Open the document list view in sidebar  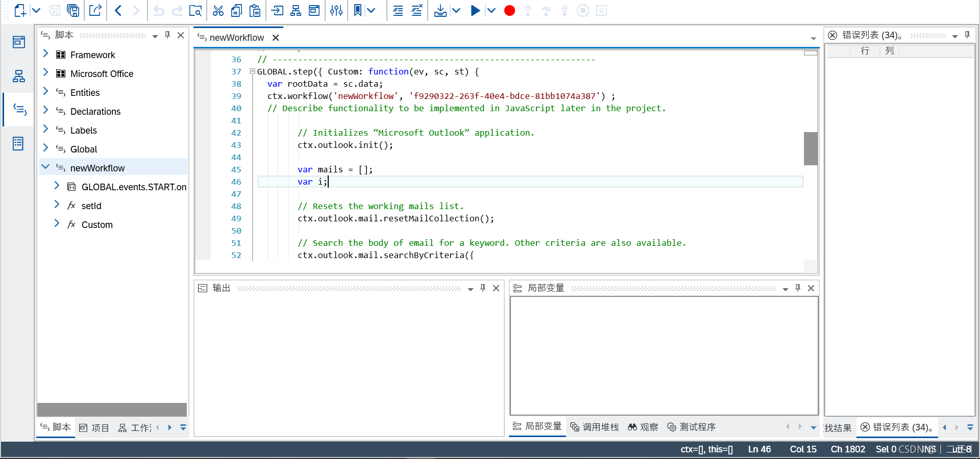(18, 143)
